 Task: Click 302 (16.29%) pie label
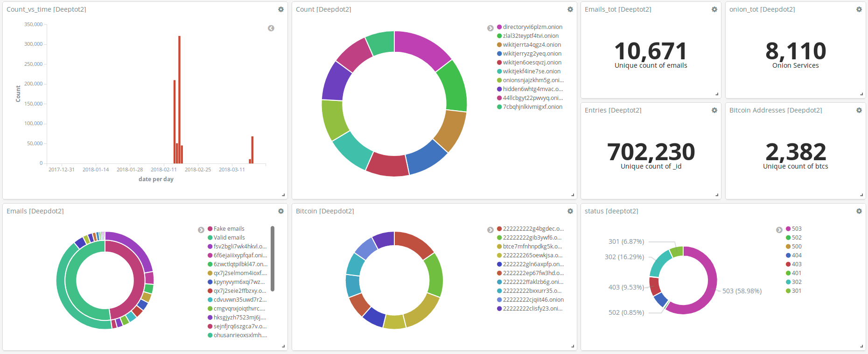pyautogui.click(x=624, y=257)
